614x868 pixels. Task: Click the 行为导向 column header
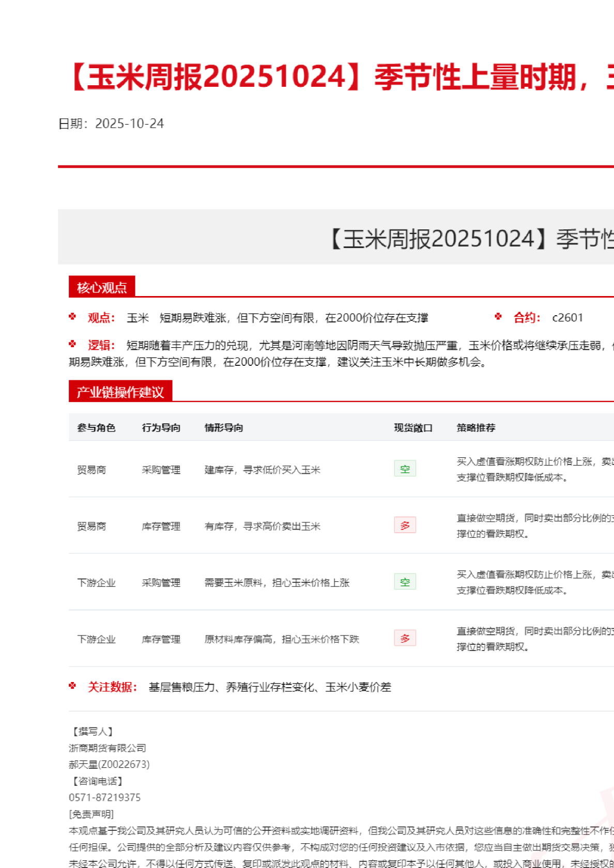pos(161,428)
